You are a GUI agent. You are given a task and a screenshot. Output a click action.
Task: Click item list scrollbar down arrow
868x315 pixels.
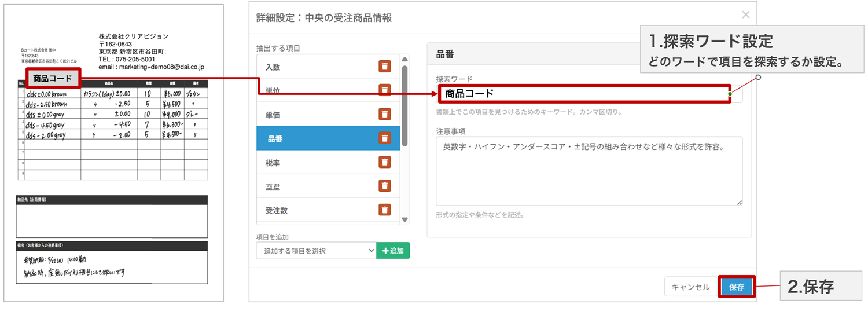[404, 219]
